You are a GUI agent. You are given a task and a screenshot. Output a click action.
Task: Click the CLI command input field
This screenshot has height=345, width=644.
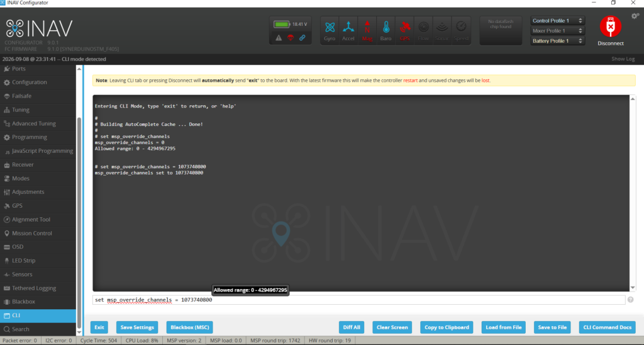[359, 300]
